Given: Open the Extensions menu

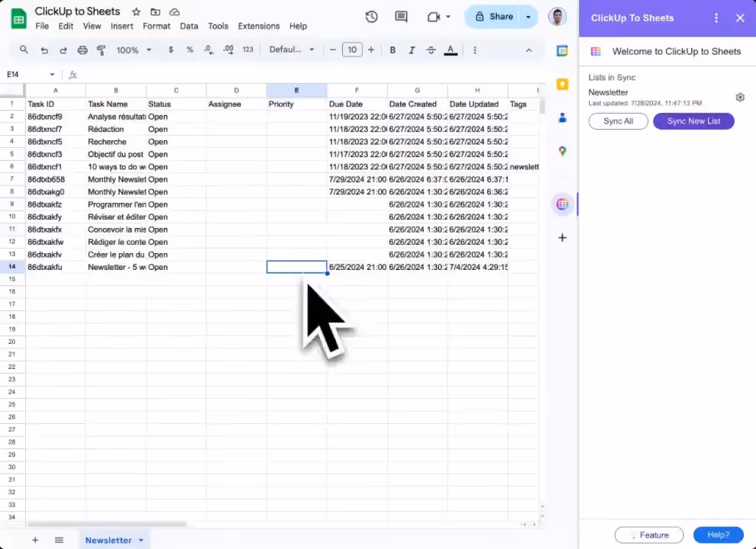Looking at the screenshot, I should 258,26.
